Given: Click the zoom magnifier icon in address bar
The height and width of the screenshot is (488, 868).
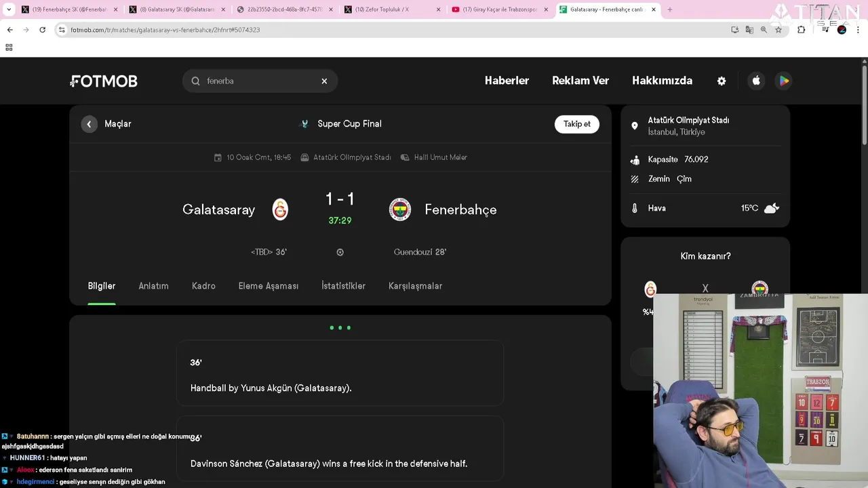Looking at the screenshot, I should pos(764,30).
